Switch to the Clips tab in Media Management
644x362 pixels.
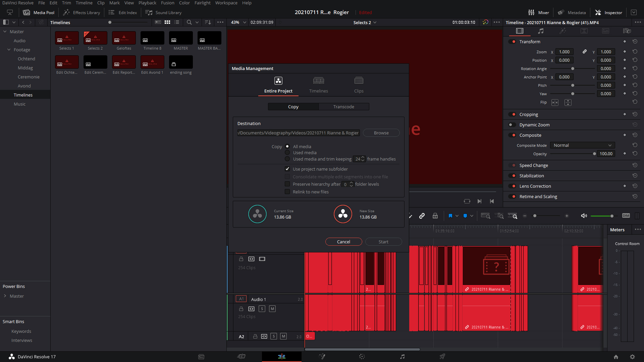(x=359, y=85)
